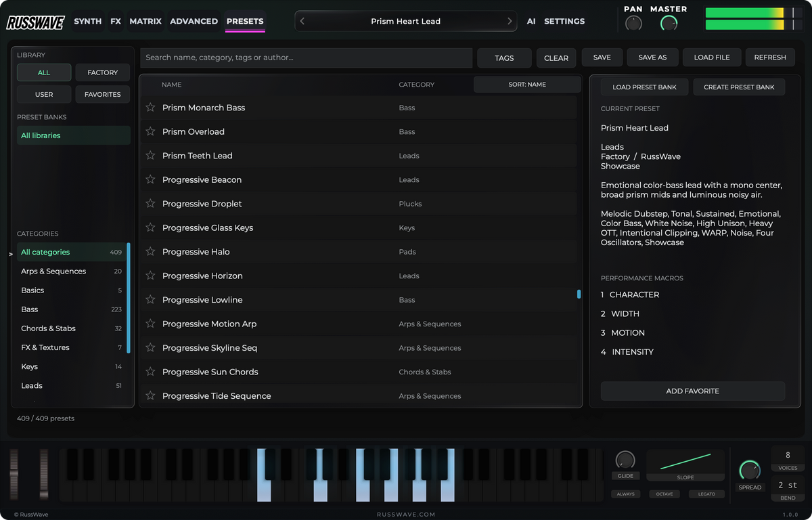Screen dimensions: 812x520
Task: Click the star next to Progressive Sun Chords
Action: click(x=150, y=372)
